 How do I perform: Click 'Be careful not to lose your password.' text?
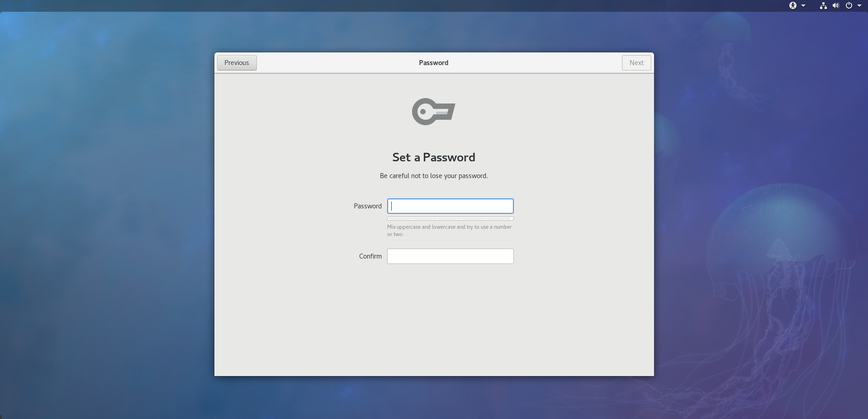433,176
